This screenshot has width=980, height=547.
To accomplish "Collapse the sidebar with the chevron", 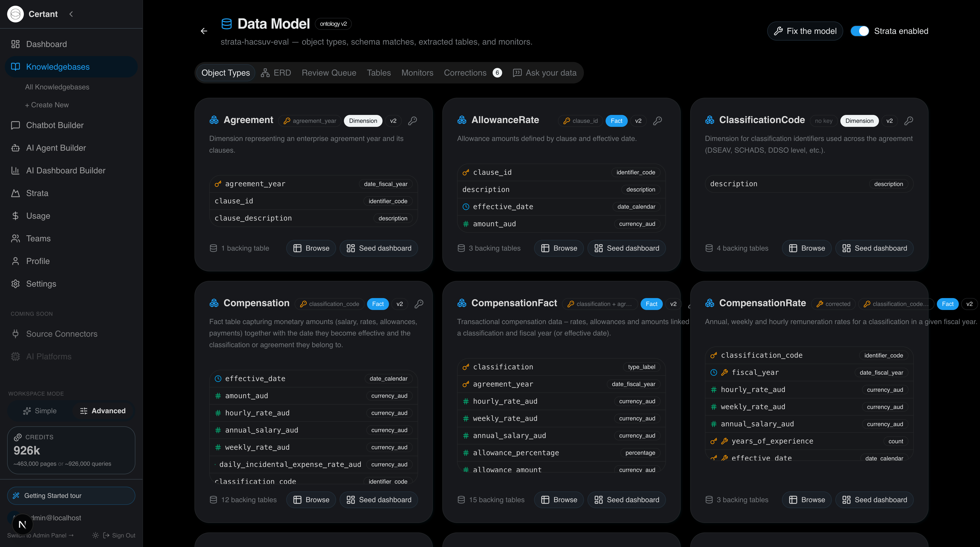I will pos(71,14).
